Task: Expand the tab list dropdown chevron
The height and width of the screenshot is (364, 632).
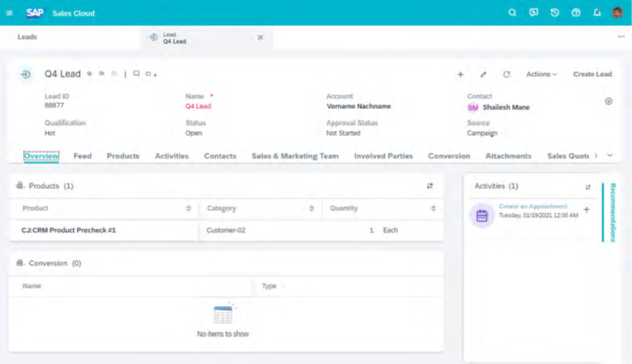Action: point(610,156)
